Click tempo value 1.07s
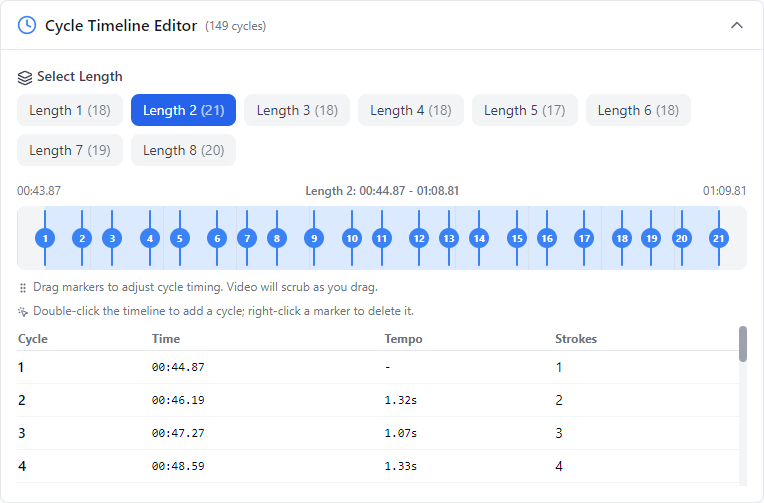Screen dimensions: 764x503 click(401, 433)
